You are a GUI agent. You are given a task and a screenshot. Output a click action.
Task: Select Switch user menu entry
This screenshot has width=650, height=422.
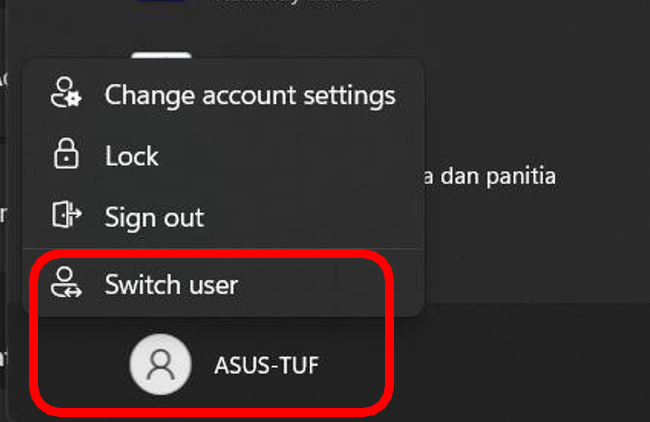point(171,284)
